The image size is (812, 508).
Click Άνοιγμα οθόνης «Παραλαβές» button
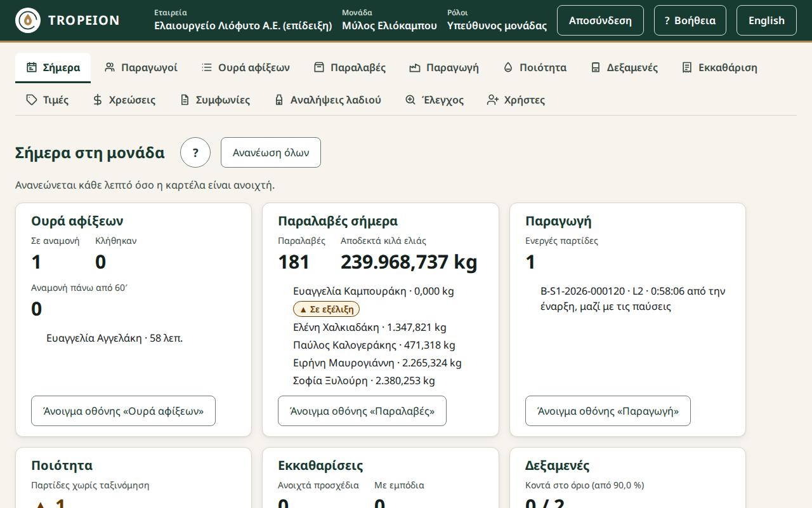(362, 411)
